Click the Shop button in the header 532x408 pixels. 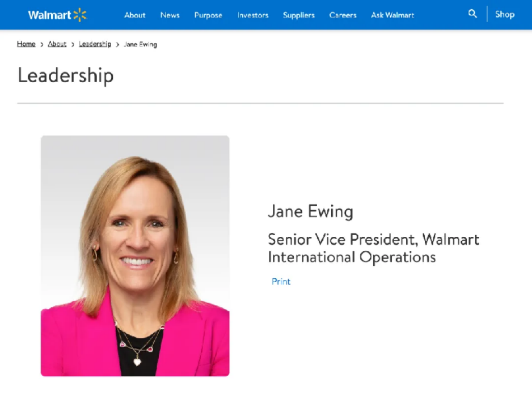click(x=504, y=15)
